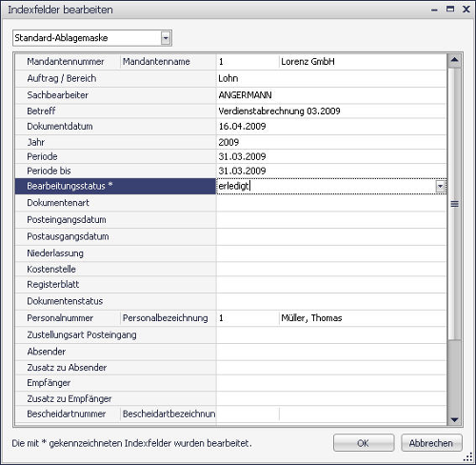Image resolution: width=476 pixels, height=465 pixels.
Task: Click the Jahr value 2009
Action: (x=331, y=142)
